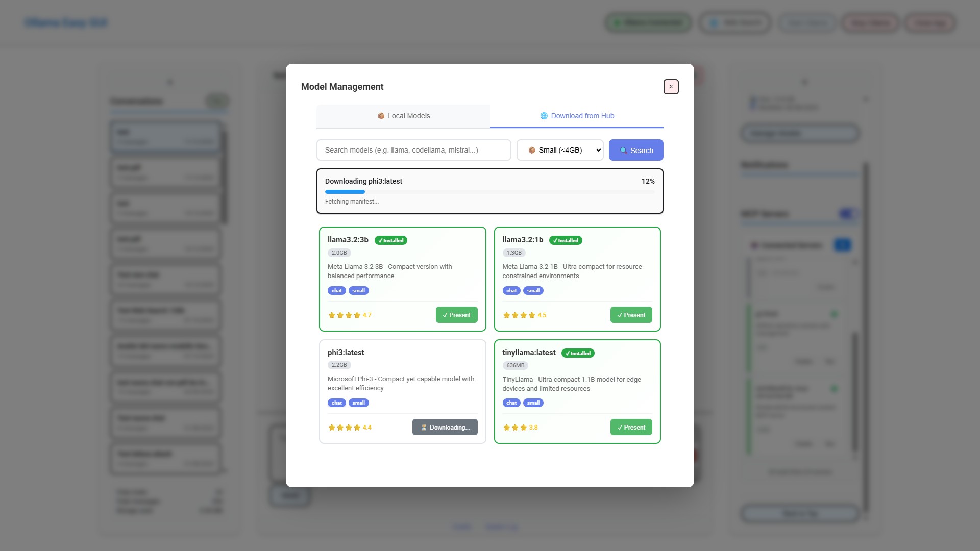Image resolution: width=980 pixels, height=551 pixels.
Task: Click the star rating of phi3:latest
Action: coord(349,428)
